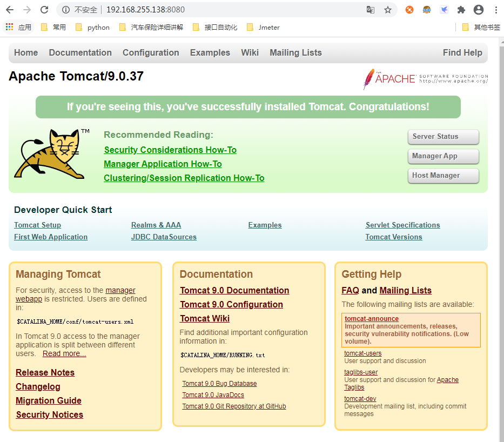Open the Jmeter bookmark folder
Viewport: 504px width, 442px height.
tap(263, 28)
